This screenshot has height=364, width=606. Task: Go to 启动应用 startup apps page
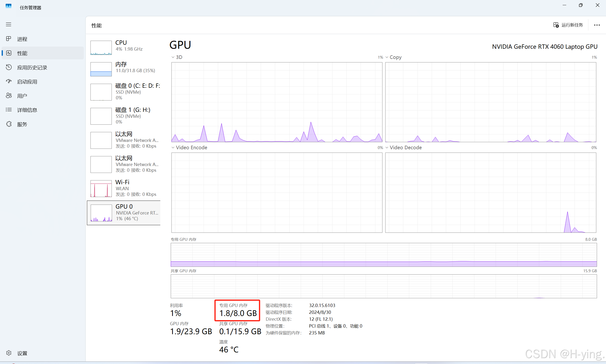pyautogui.click(x=27, y=82)
